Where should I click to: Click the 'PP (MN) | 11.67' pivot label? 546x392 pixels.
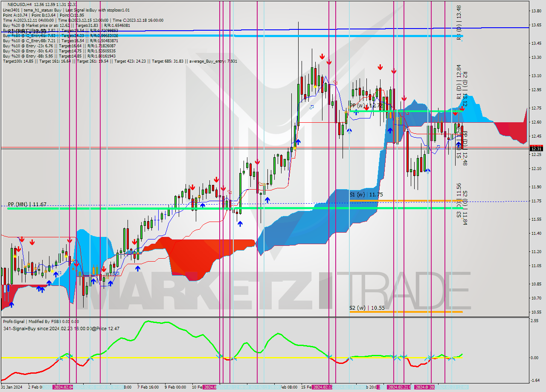click(x=27, y=205)
